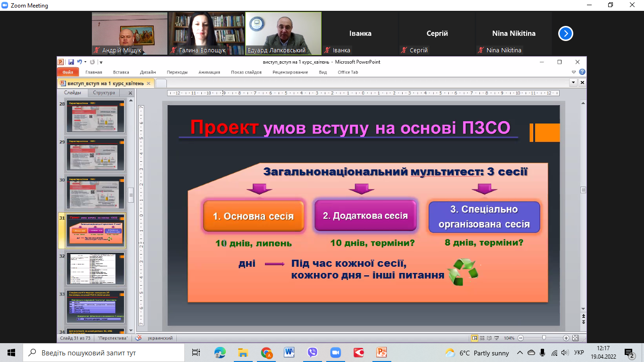Click the Undo arrow icon
This screenshot has height=362, width=644.
point(79,62)
